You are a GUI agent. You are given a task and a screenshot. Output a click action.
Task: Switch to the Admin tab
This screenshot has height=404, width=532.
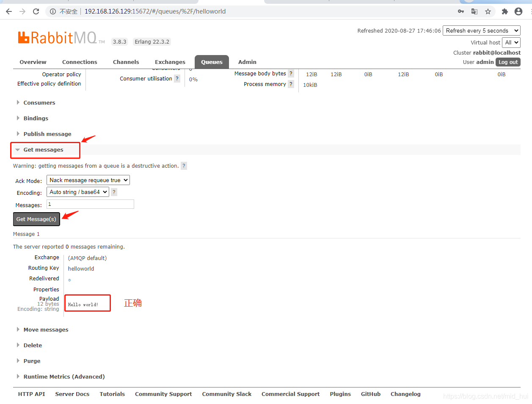point(247,62)
